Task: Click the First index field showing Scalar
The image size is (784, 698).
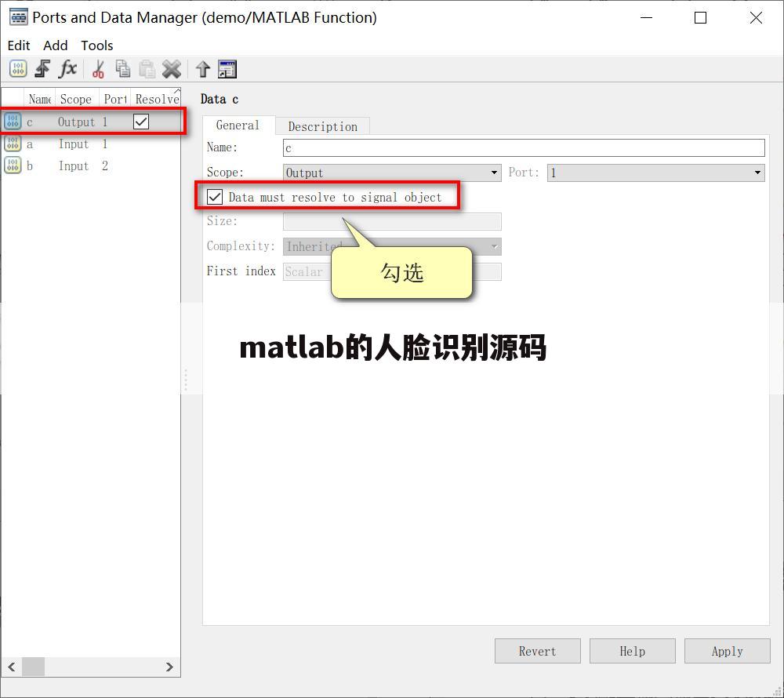Action: point(392,271)
